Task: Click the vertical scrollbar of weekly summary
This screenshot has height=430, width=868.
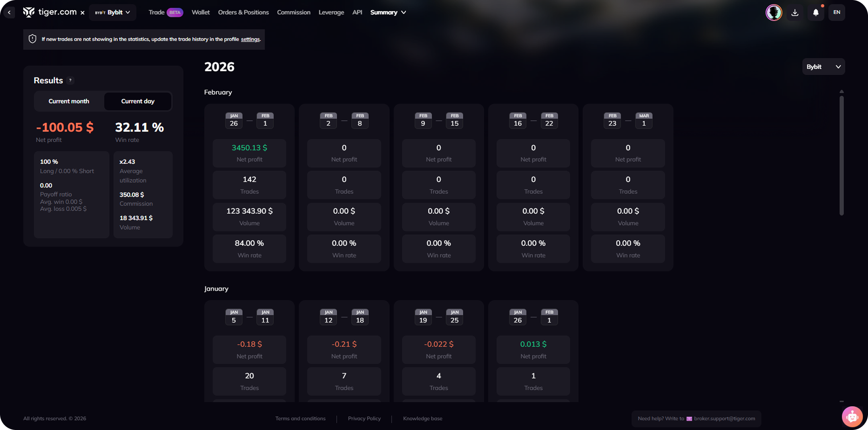Action: point(841,153)
